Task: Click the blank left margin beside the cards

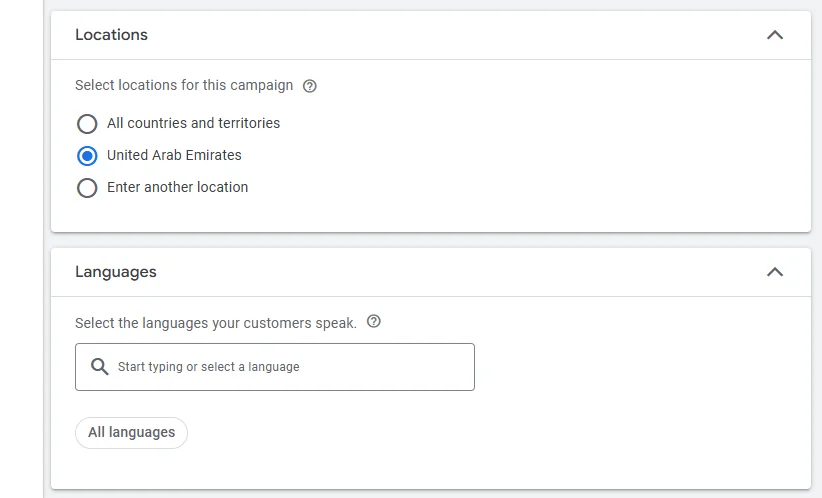Action: [x=22, y=250]
